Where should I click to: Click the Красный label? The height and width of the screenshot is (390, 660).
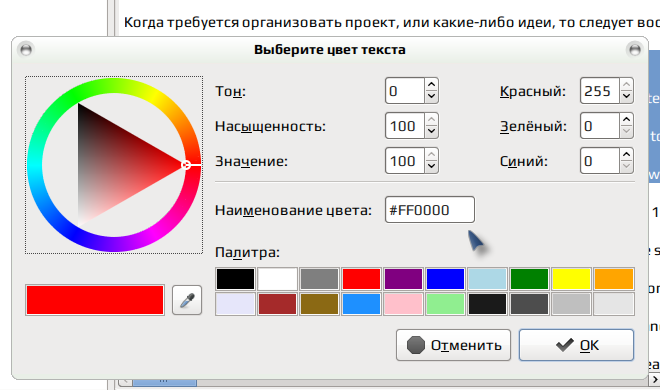(533, 91)
